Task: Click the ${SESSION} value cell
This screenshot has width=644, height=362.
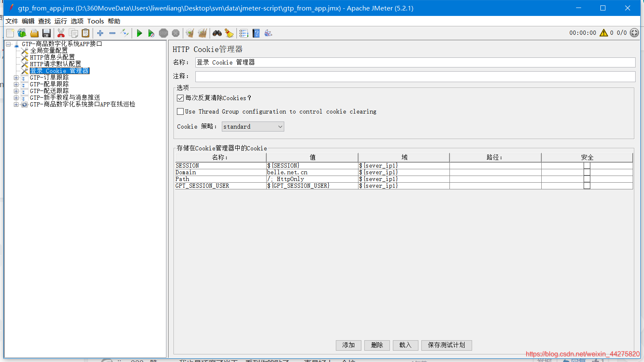Action: tap(312, 165)
